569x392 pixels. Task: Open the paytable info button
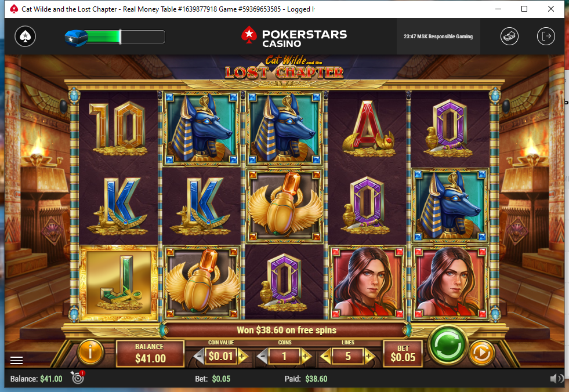pyautogui.click(x=90, y=352)
